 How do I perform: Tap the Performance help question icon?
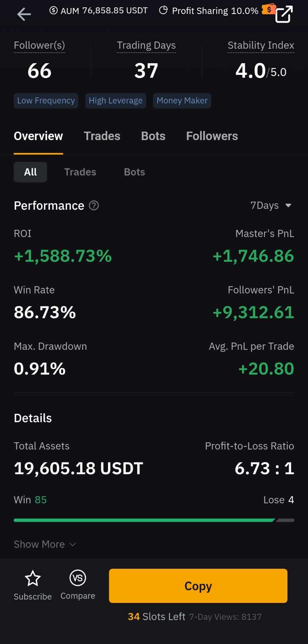(x=94, y=206)
